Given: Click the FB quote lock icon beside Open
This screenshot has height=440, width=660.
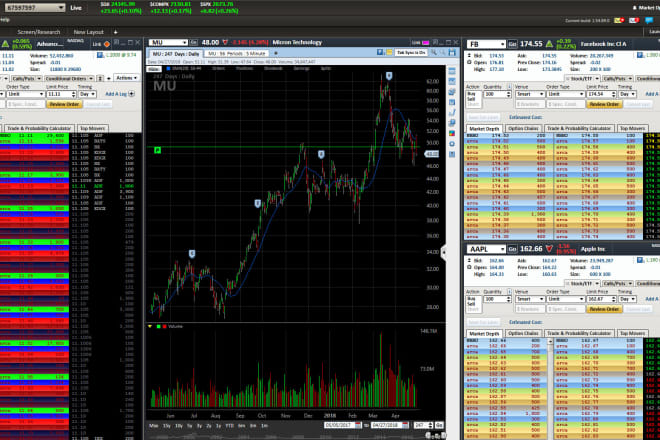Looking at the screenshot, I should pyautogui.click(x=469, y=62).
